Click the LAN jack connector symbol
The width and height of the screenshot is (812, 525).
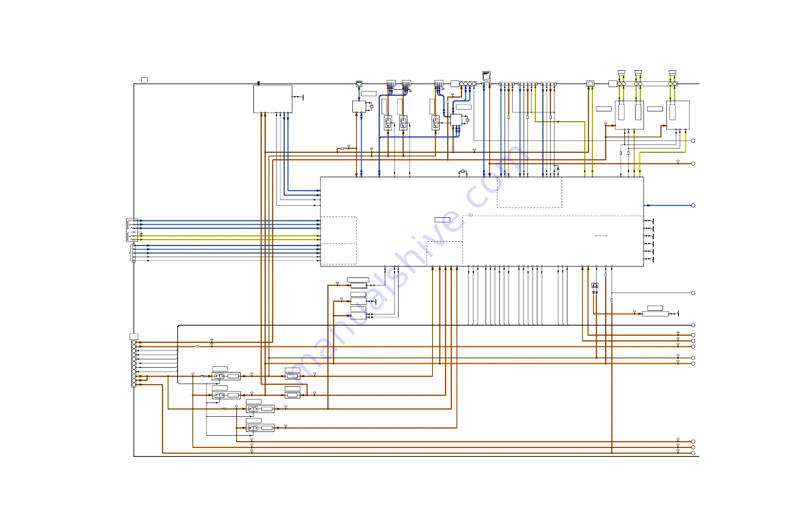[x=359, y=84]
